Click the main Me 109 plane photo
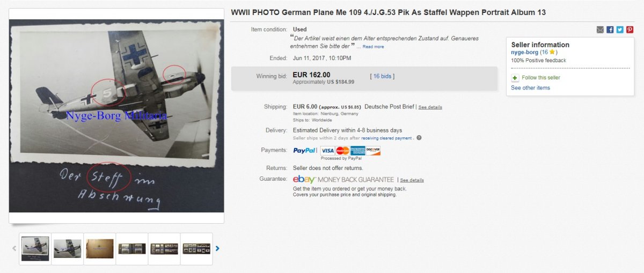The image size is (644, 273). coord(116,115)
